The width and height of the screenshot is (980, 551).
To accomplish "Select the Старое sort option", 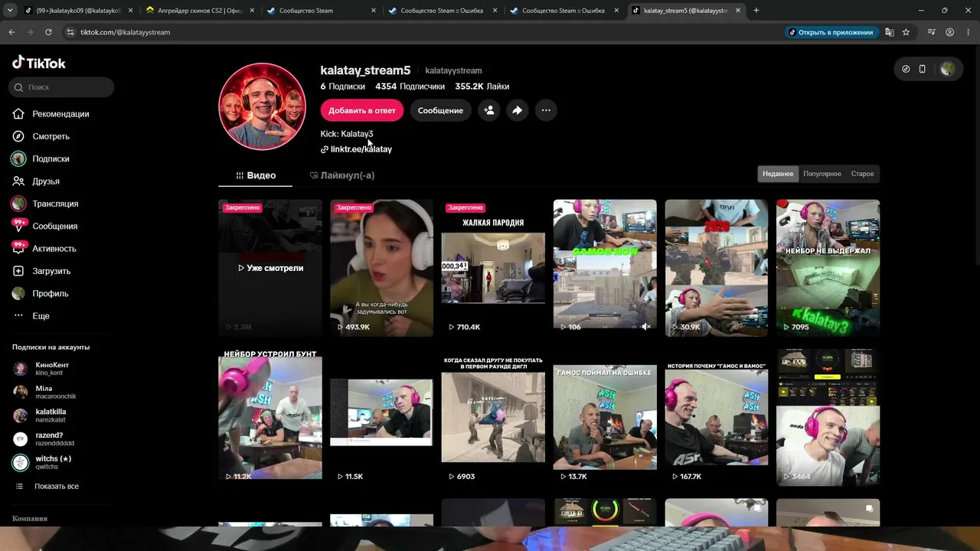I will (862, 174).
